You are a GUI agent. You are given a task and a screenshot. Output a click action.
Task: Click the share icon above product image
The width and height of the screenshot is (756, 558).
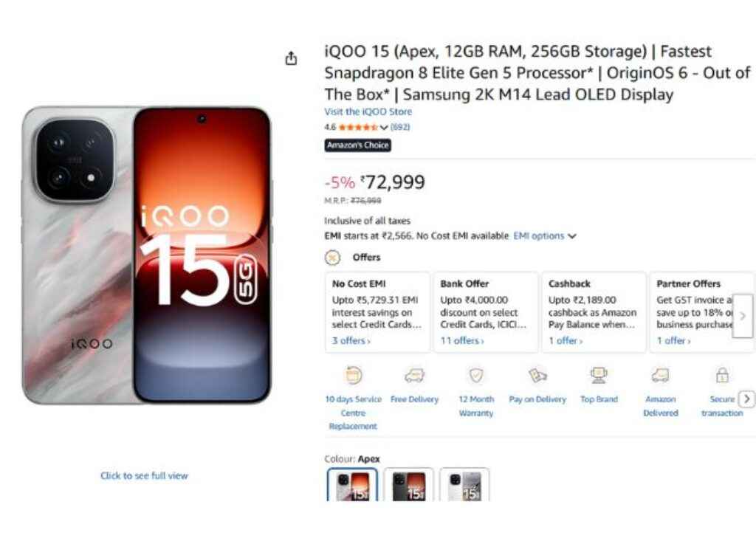pos(292,59)
